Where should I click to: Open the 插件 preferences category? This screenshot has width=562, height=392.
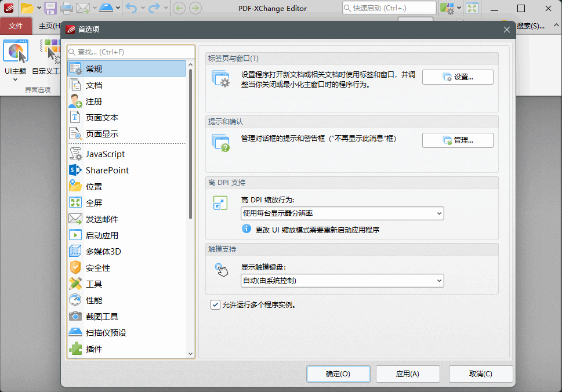pyautogui.click(x=127, y=349)
